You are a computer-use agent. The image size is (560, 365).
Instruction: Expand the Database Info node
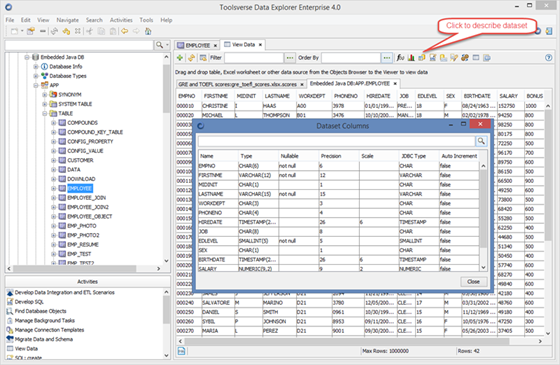(36, 66)
